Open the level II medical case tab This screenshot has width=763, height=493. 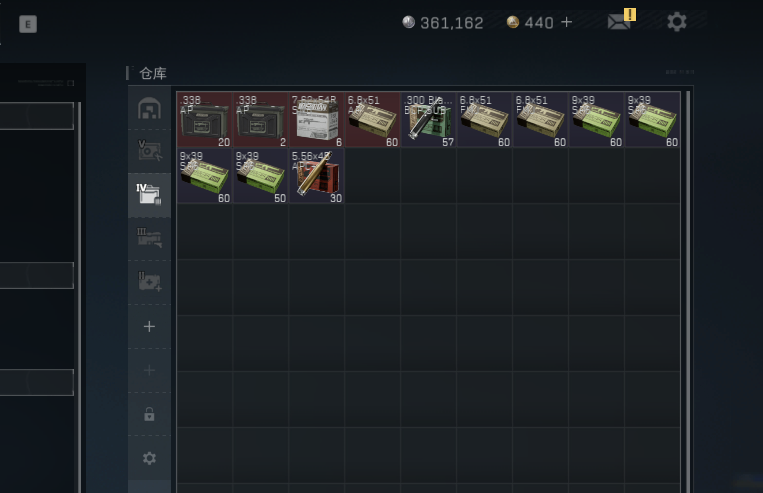[x=149, y=282]
